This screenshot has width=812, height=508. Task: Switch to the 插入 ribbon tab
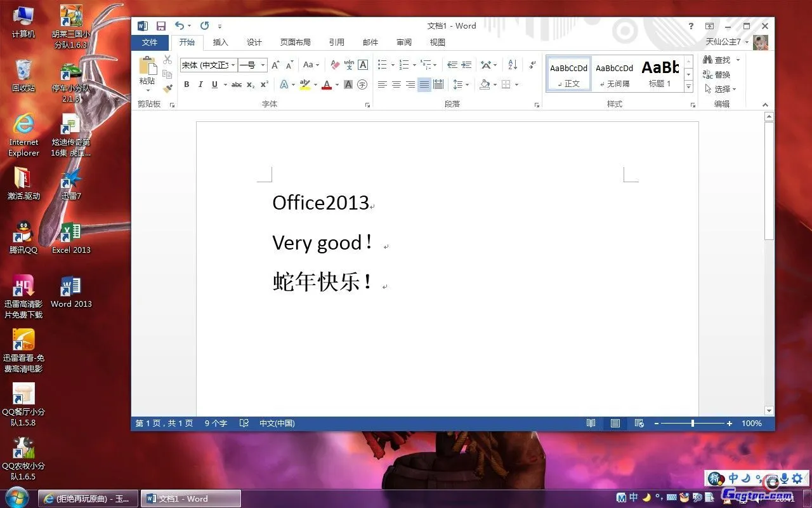[x=220, y=42]
